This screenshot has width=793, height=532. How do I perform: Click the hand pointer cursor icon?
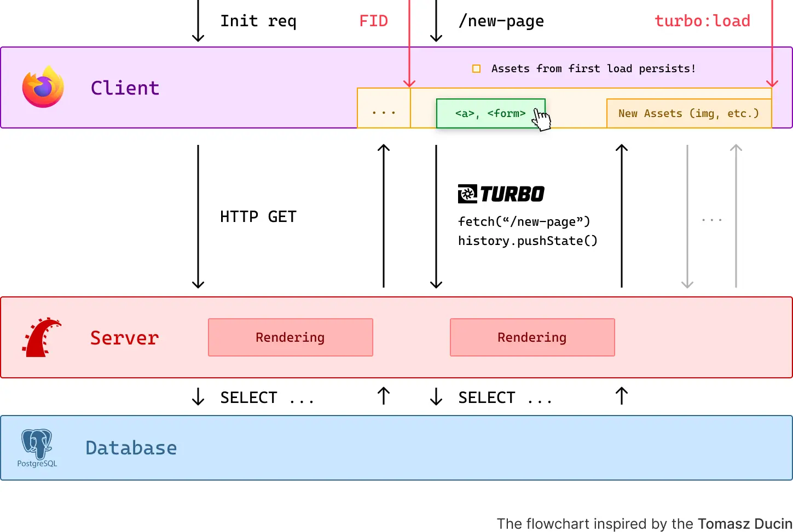[542, 120]
